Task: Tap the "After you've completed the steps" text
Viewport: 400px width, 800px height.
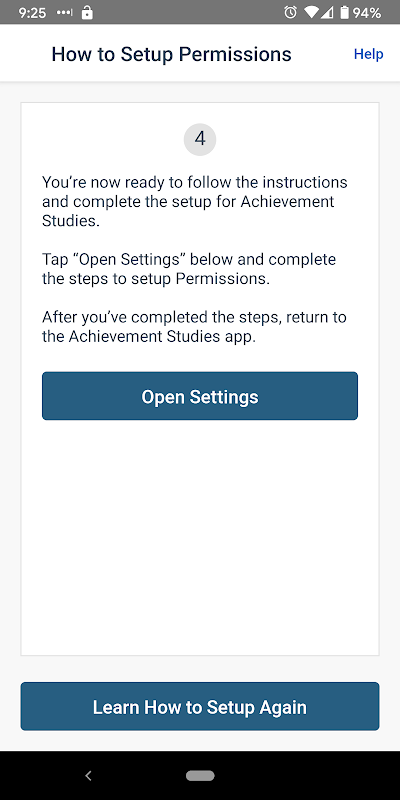Action: pos(194,327)
